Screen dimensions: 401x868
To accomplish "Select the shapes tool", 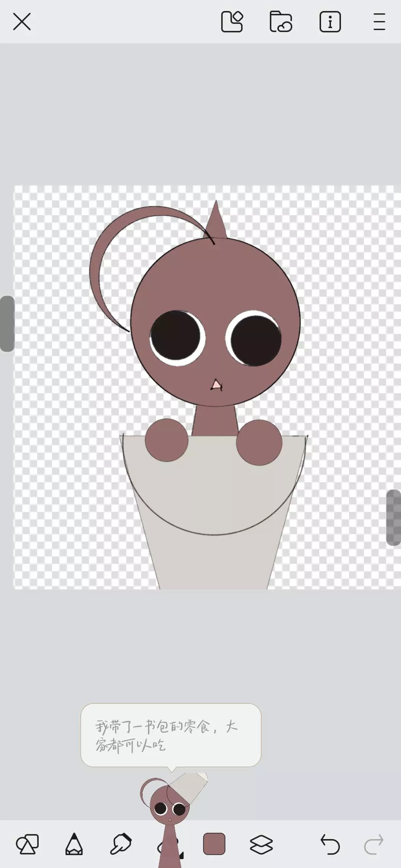I will pos(27,845).
